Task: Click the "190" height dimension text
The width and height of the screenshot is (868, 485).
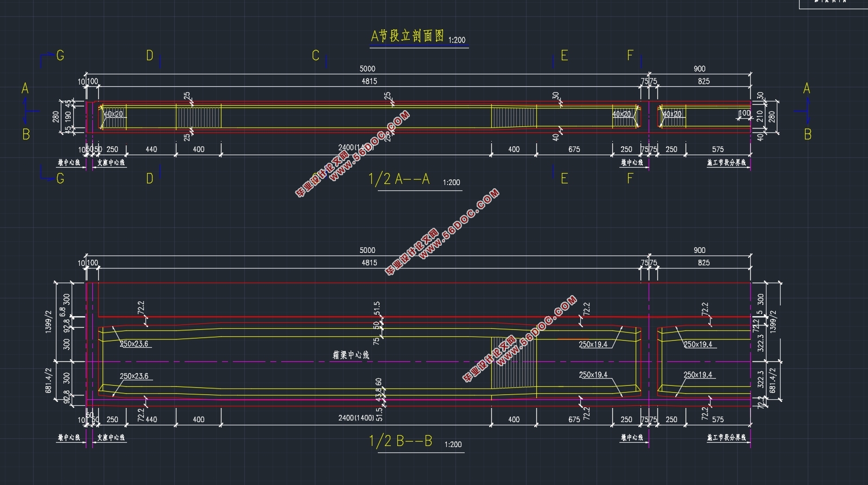Action: [x=68, y=116]
